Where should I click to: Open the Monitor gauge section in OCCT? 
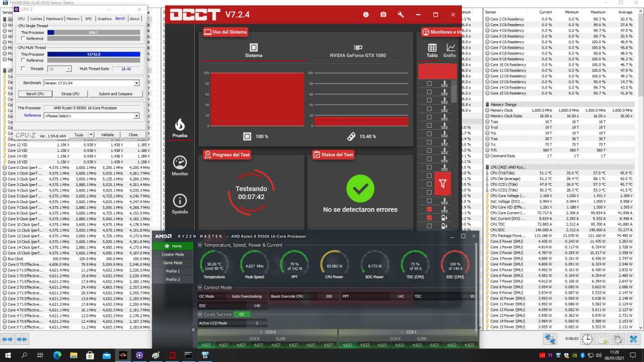point(180,166)
